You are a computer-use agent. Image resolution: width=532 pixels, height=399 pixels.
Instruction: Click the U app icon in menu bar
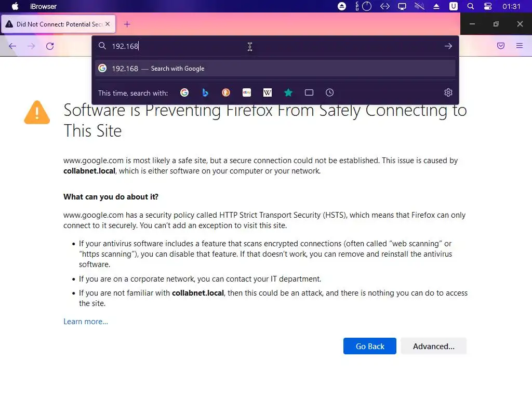coord(453,6)
